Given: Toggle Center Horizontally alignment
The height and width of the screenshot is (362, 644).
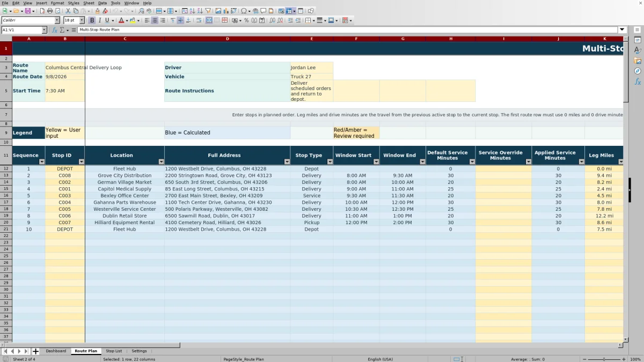Looking at the screenshot, I should coord(155,20).
